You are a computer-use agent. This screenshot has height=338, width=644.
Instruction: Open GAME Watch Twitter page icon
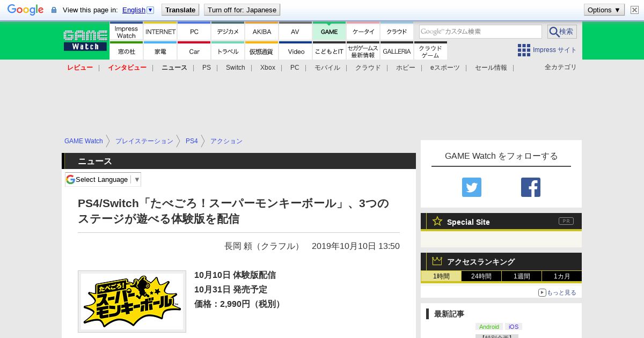(x=472, y=187)
